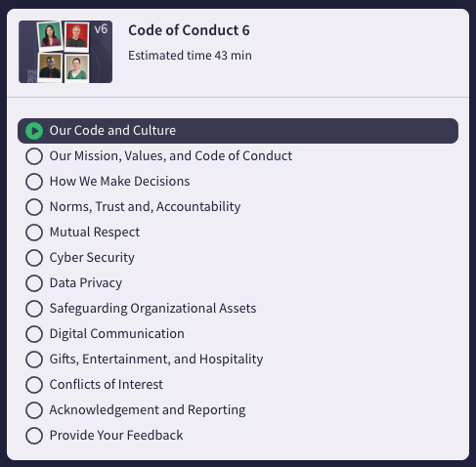Click status circle for How We Make Decisions

tap(34, 182)
